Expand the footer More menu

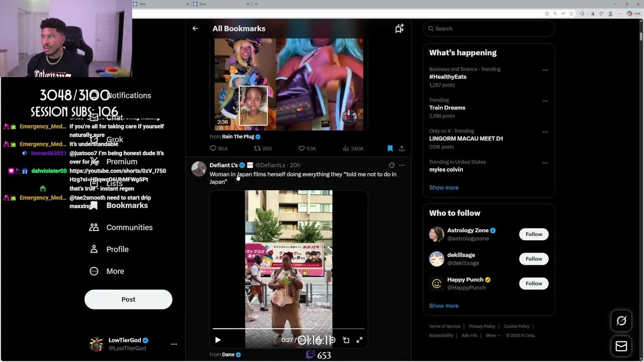(x=493, y=335)
